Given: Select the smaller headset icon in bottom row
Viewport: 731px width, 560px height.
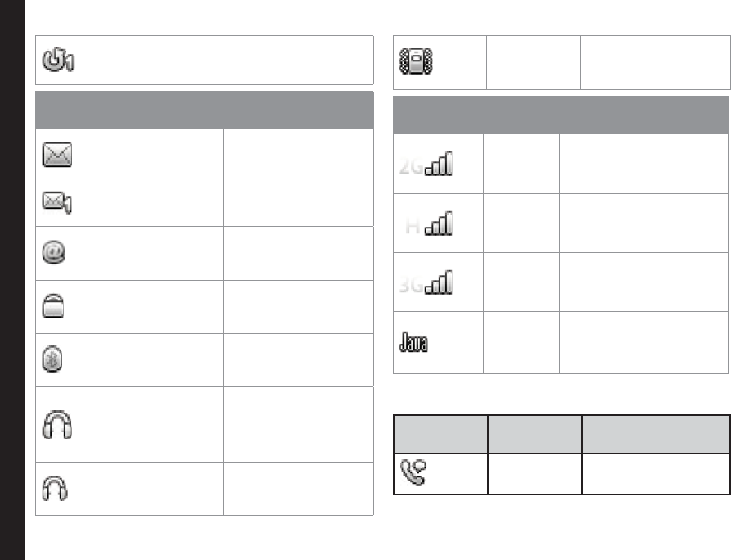Looking at the screenshot, I should click(54, 488).
